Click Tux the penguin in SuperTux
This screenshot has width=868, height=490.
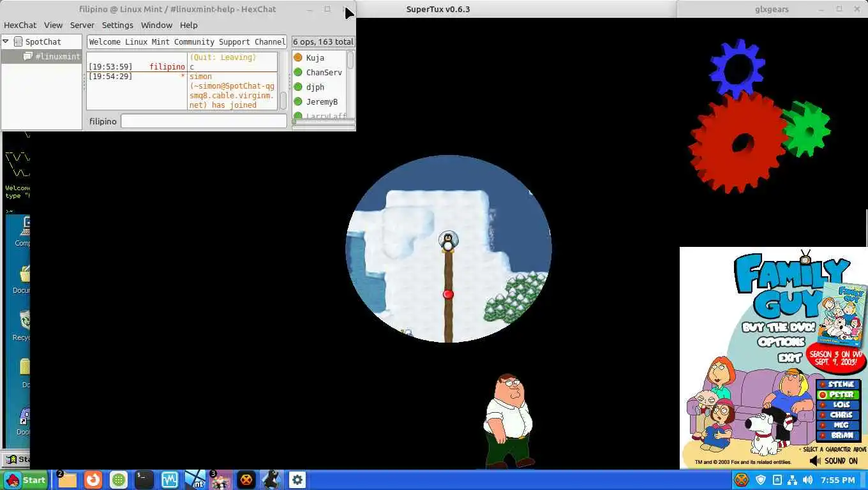[x=448, y=242]
